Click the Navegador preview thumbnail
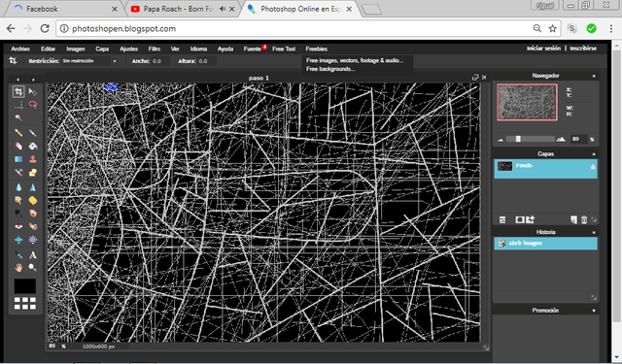This screenshot has width=622, height=364. [x=527, y=102]
